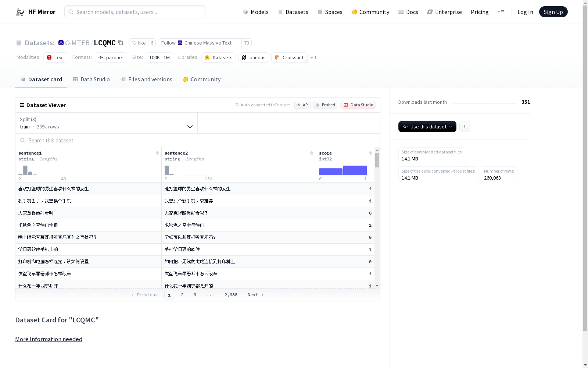Open the More Information needed link
The image size is (588, 368).
[x=49, y=339]
